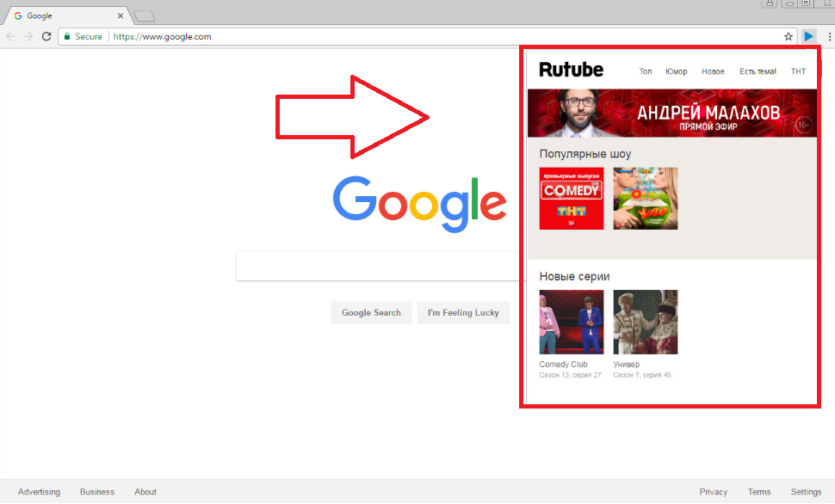Click the green Secure padlock icon
Screen dimensions: 835x504
[x=67, y=37]
